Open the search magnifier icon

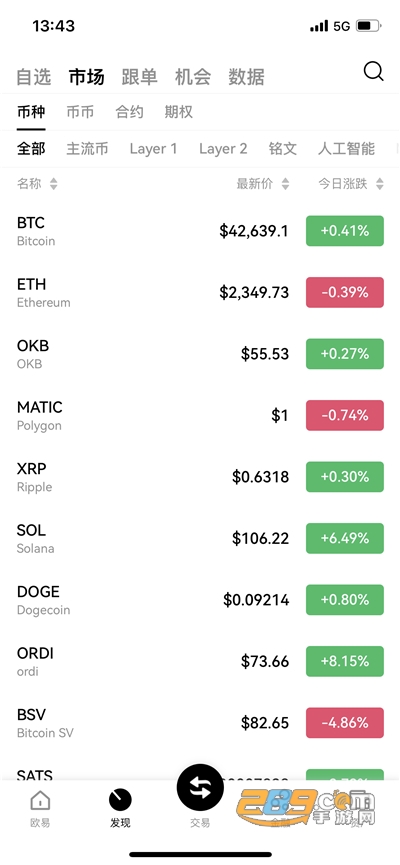tap(373, 72)
